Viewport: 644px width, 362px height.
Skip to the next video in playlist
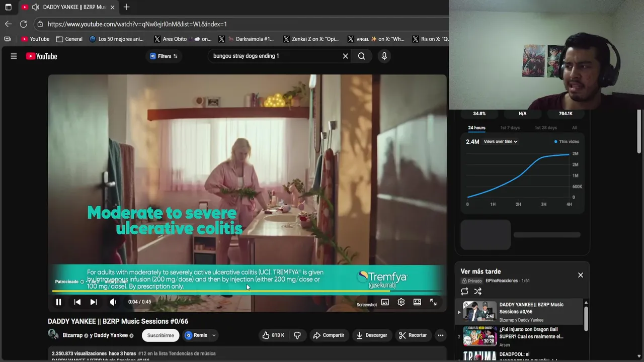[x=94, y=302]
